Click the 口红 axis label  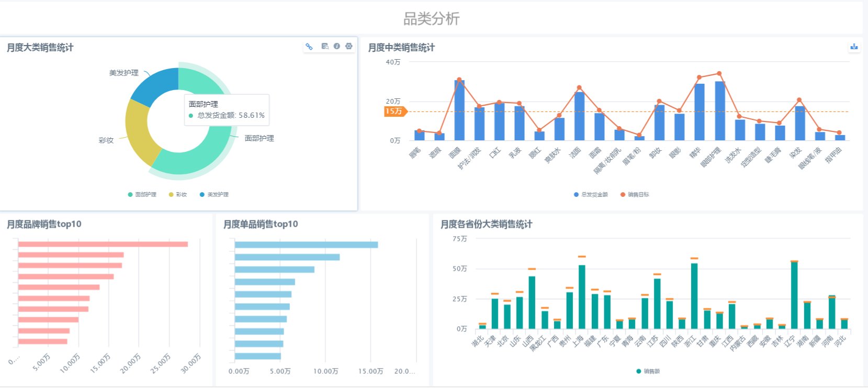tap(495, 153)
